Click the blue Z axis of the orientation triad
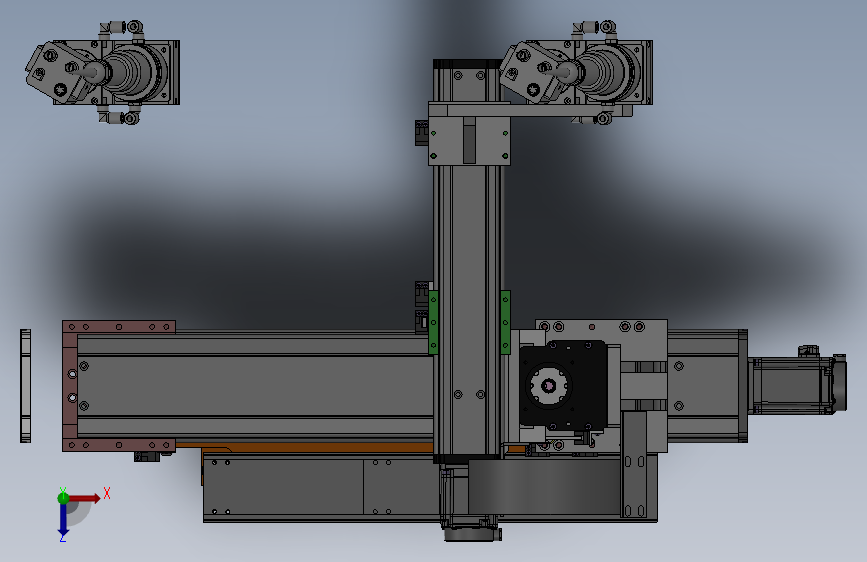The width and height of the screenshot is (867, 562). (x=63, y=519)
